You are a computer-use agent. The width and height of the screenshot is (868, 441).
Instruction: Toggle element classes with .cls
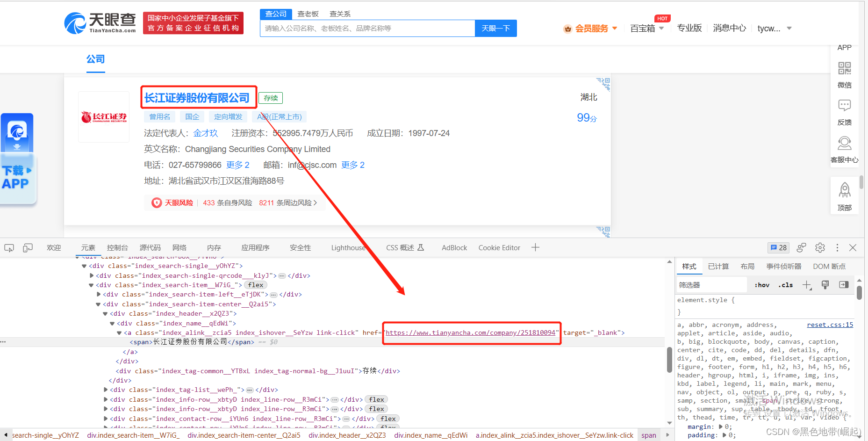coord(785,285)
